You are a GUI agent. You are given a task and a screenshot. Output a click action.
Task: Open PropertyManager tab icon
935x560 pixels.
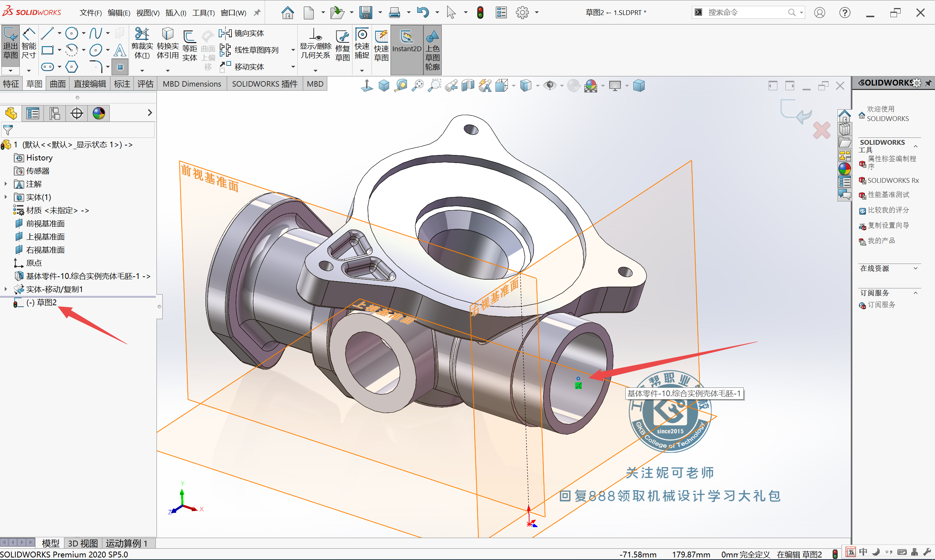33,113
